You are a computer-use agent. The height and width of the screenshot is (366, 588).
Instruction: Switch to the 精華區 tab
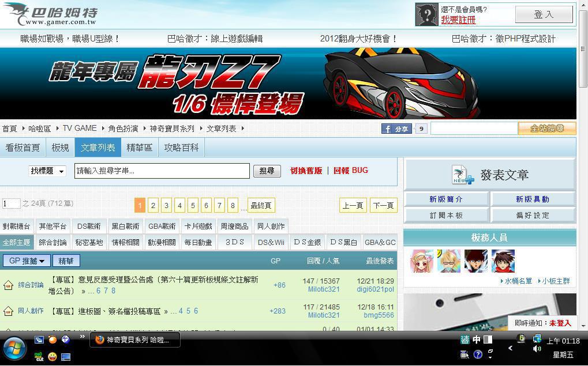140,148
